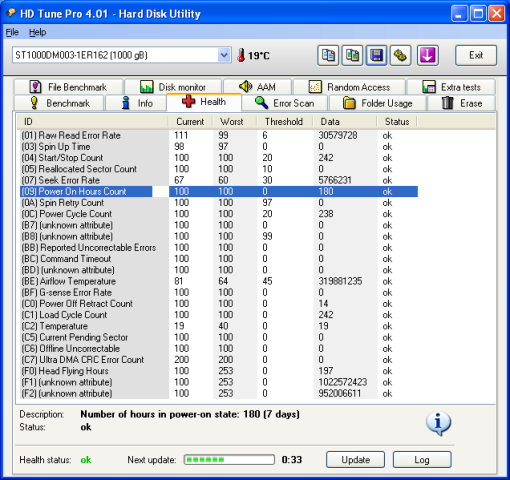This screenshot has width=510, height=480.
Task: Click the ID column header
Action: pos(92,122)
